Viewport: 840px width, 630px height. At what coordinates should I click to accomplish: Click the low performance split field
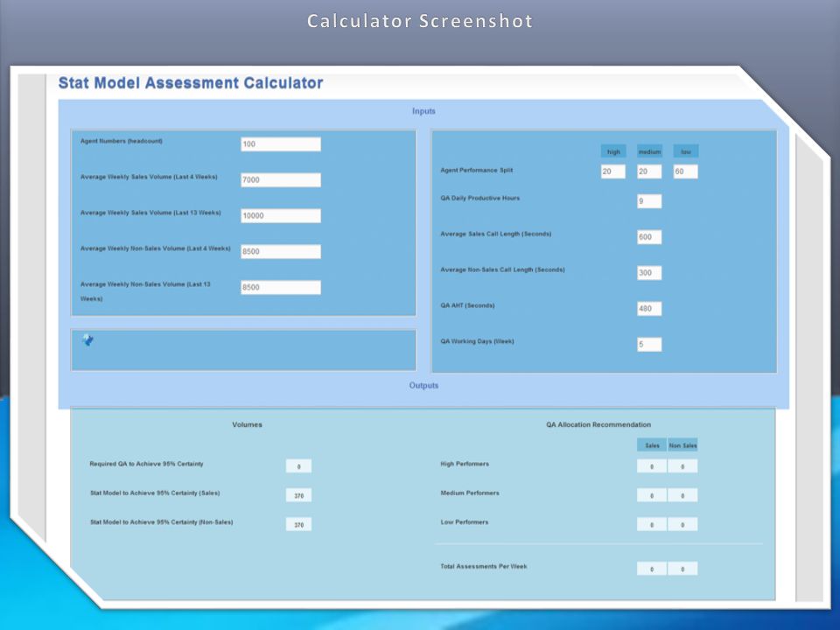pyautogui.click(x=686, y=171)
